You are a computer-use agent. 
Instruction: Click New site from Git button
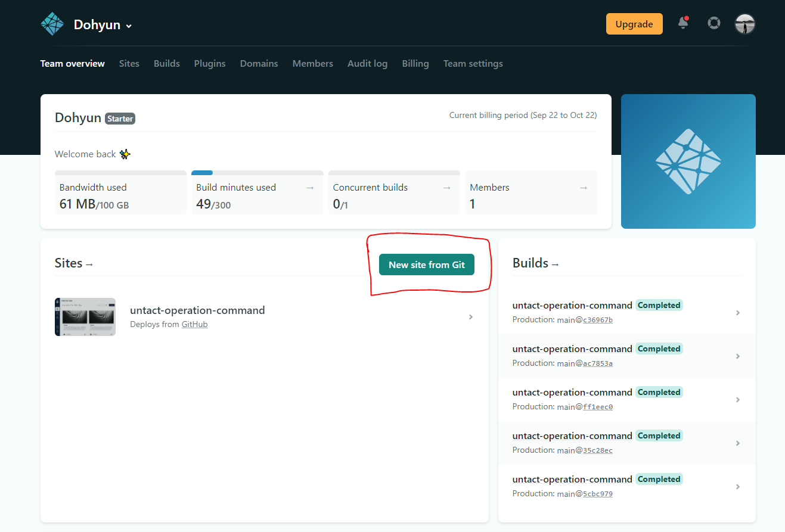point(427,265)
